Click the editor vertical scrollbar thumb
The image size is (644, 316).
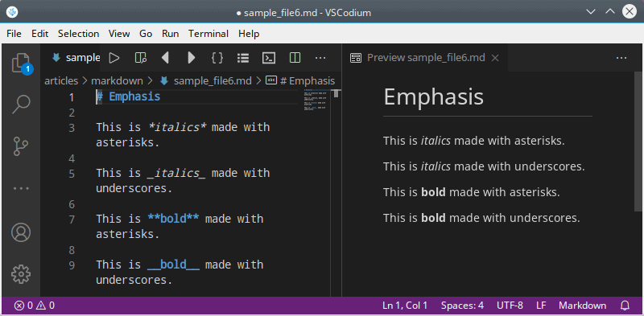coord(336,93)
